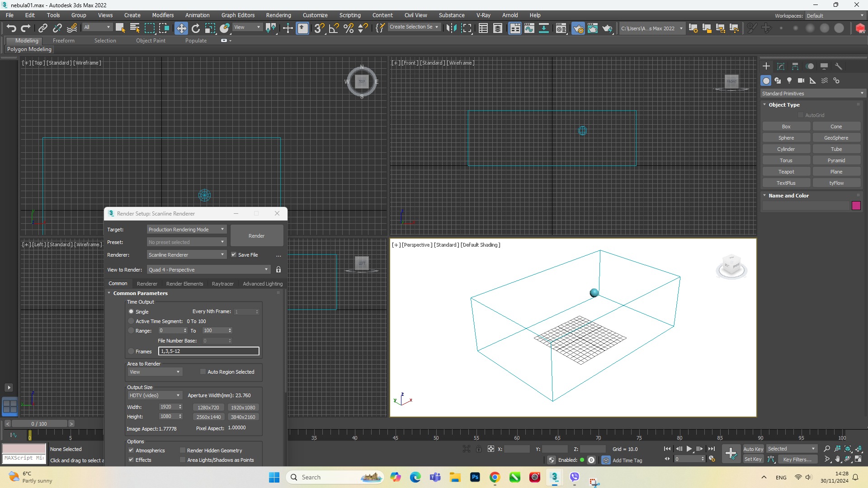Click the Teapot primitive button
The width and height of the screenshot is (868, 488).
pos(786,172)
